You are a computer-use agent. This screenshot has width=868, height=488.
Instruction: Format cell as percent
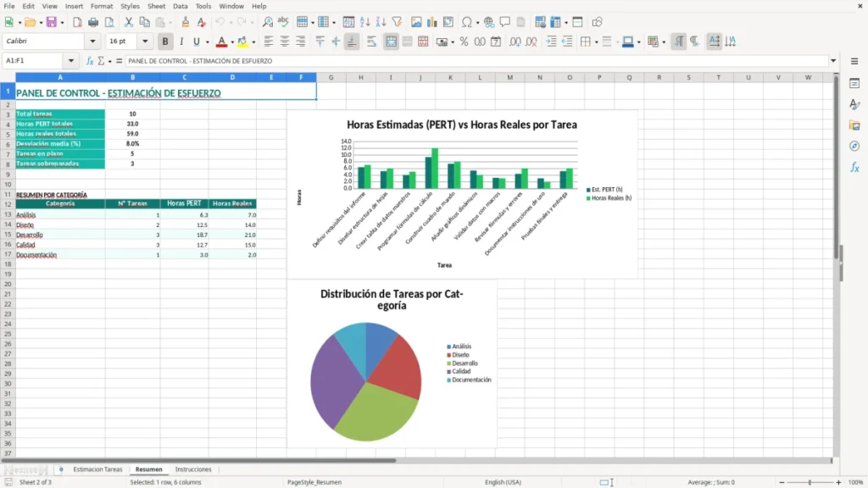click(x=464, y=42)
